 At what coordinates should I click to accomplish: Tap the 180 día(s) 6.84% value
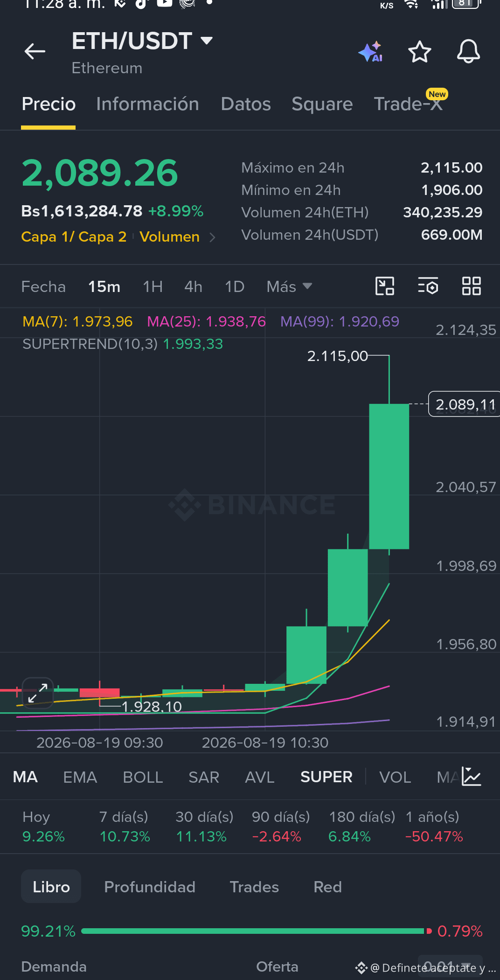click(349, 836)
